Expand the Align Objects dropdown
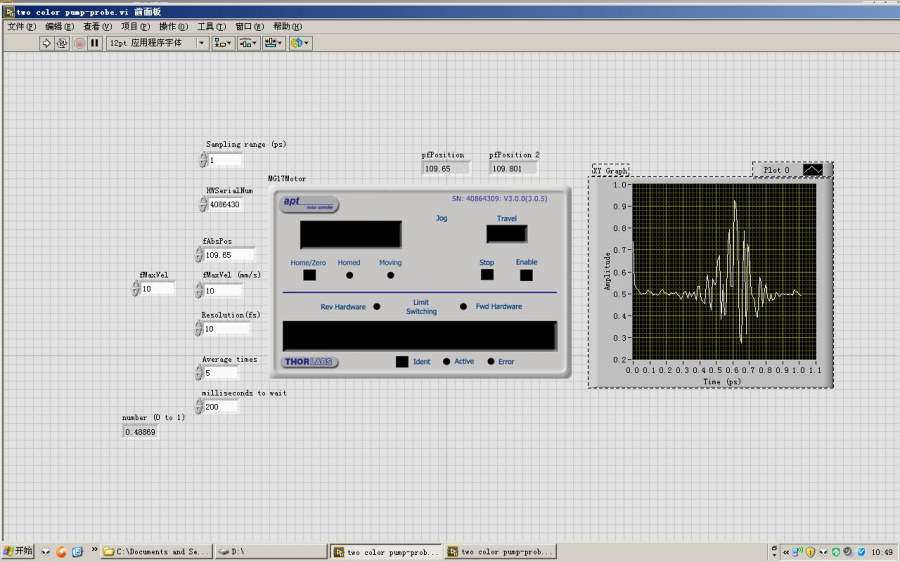 coord(224,43)
